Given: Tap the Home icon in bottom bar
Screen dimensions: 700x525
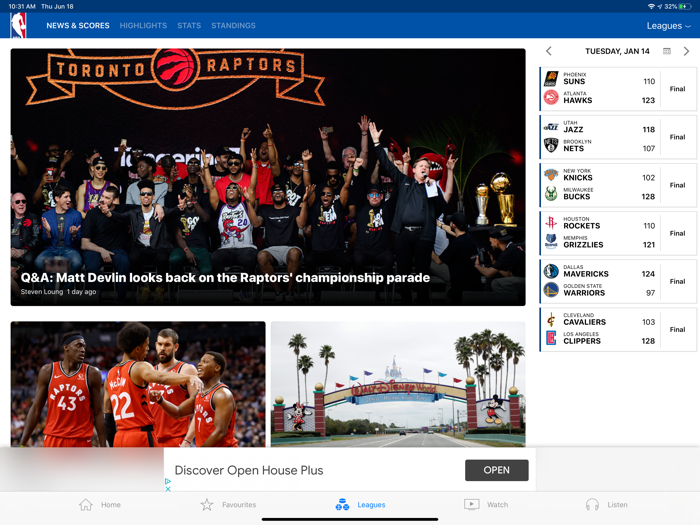Looking at the screenshot, I should [86, 505].
